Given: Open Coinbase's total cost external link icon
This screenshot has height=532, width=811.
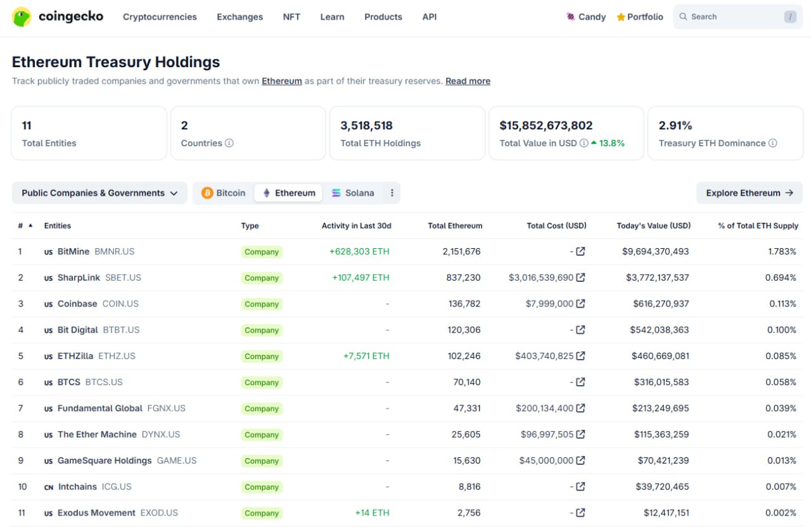Looking at the screenshot, I should pyautogui.click(x=580, y=303).
